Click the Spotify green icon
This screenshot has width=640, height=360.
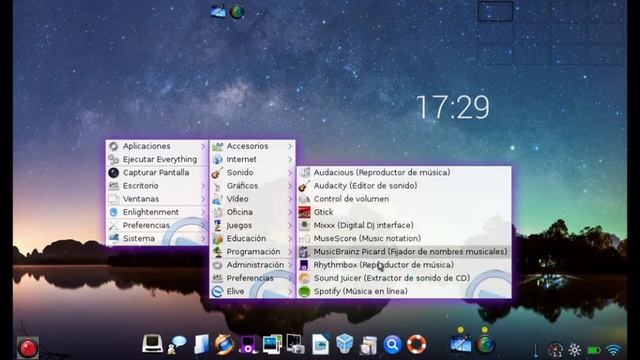click(304, 291)
